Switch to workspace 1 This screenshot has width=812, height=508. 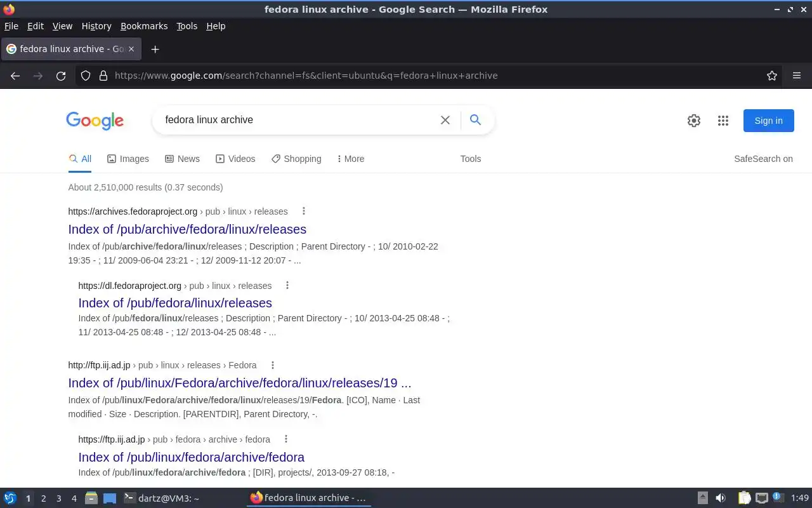click(x=28, y=499)
